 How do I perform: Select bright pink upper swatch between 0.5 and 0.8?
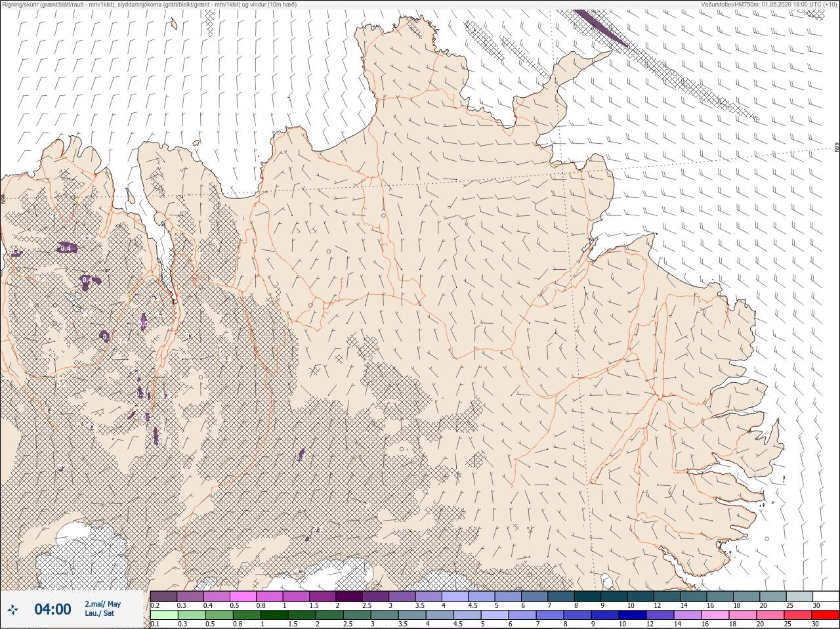click(243, 596)
